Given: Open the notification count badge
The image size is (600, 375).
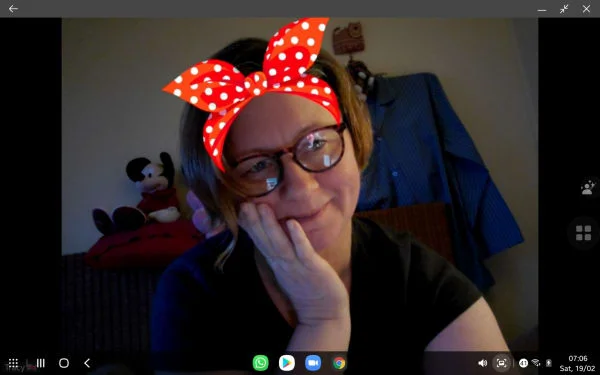Looking at the screenshot, I should click(x=523, y=363).
